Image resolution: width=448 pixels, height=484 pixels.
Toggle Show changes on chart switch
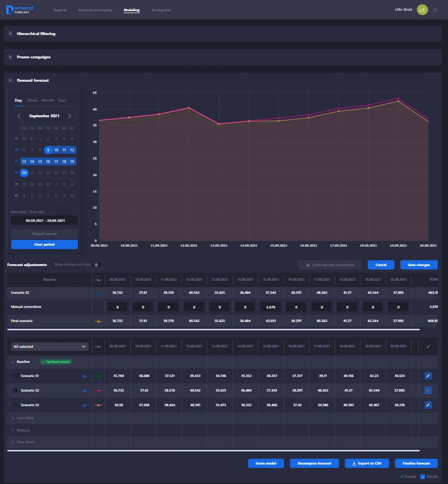pyautogui.click(x=98, y=265)
